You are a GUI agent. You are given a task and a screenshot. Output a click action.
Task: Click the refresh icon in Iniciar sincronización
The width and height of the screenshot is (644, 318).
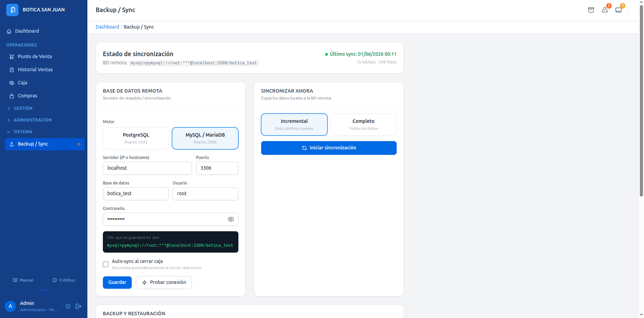tap(304, 148)
